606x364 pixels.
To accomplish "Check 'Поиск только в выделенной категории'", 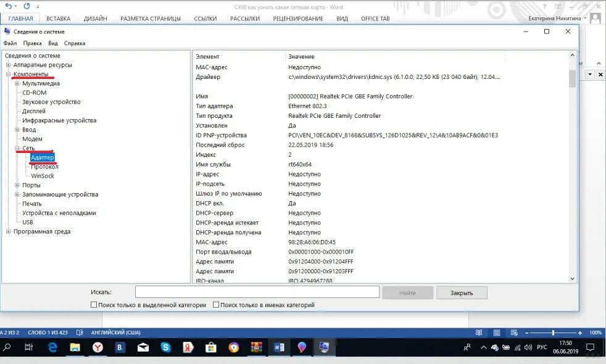I will pos(94,305).
